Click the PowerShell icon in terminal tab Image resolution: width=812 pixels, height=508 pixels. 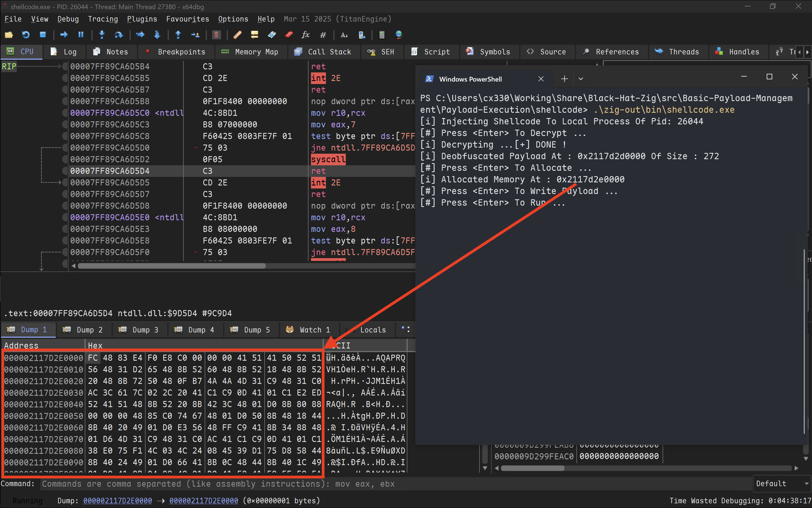tap(429, 79)
